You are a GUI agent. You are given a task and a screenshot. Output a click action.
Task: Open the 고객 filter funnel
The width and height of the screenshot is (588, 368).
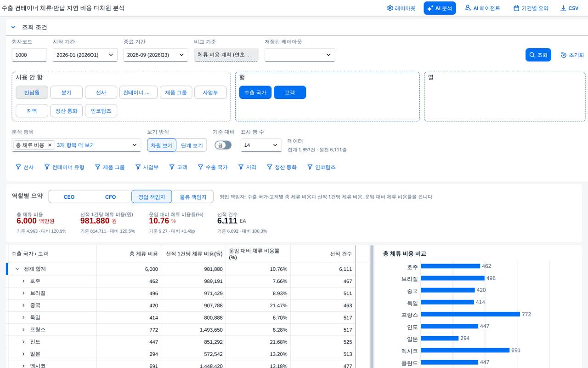172,167
